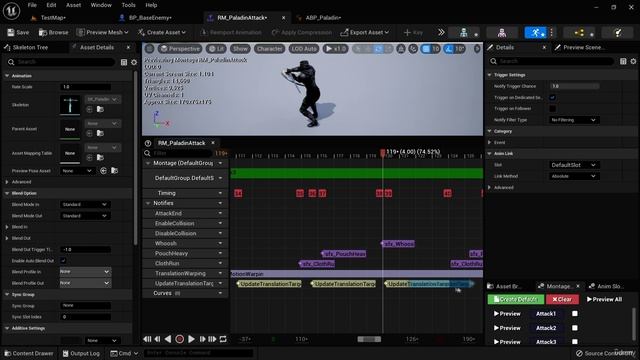Save the montage with Save button
The height and width of the screenshot is (360, 640).
pos(18,32)
